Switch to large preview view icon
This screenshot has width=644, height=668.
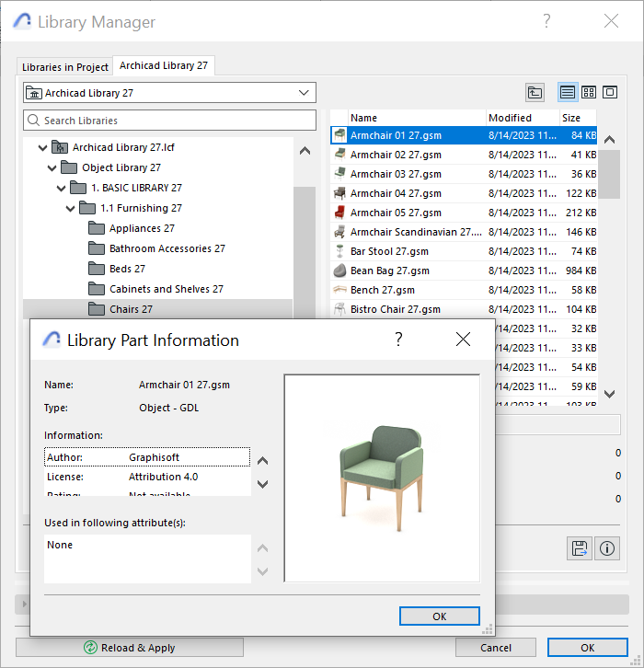click(x=609, y=92)
